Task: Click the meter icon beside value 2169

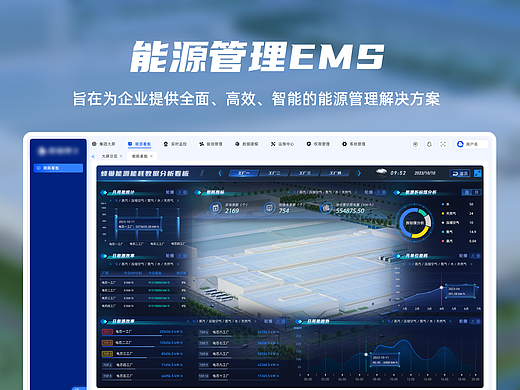Action: pos(215,208)
